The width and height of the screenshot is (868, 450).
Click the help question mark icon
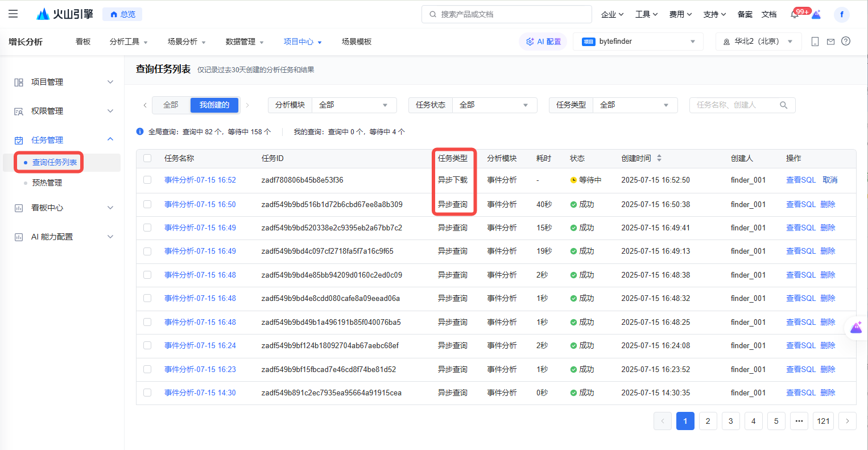846,42
